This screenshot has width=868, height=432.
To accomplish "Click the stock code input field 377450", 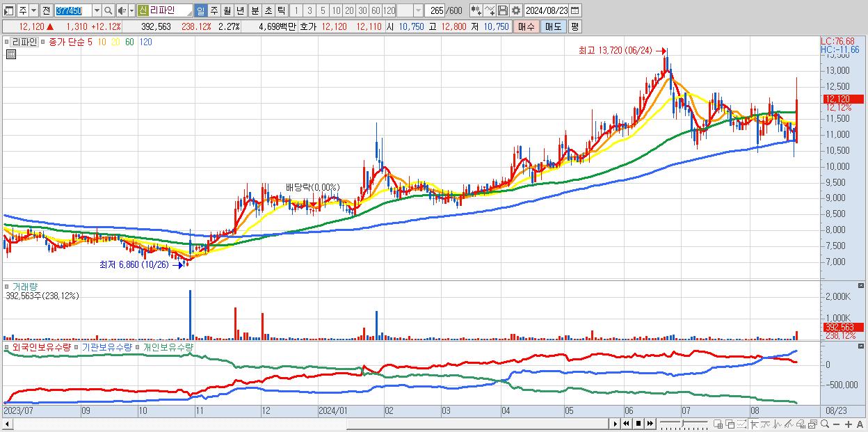I will tap(73, 10).
